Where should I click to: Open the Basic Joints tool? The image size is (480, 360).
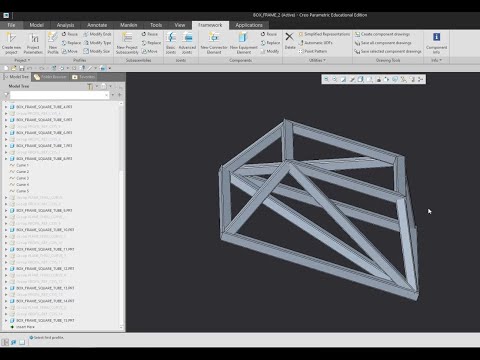pyautogui.click(x=171, y=43)
